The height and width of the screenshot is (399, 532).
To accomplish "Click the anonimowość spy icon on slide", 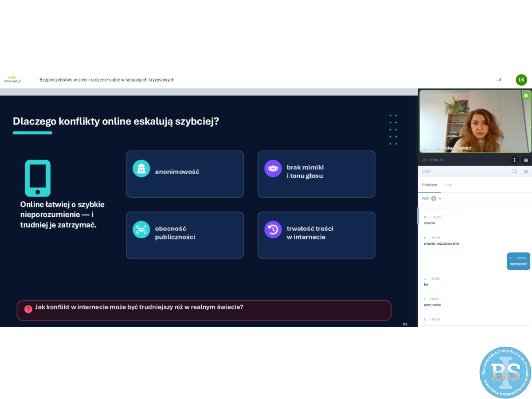I will (141, 168).
